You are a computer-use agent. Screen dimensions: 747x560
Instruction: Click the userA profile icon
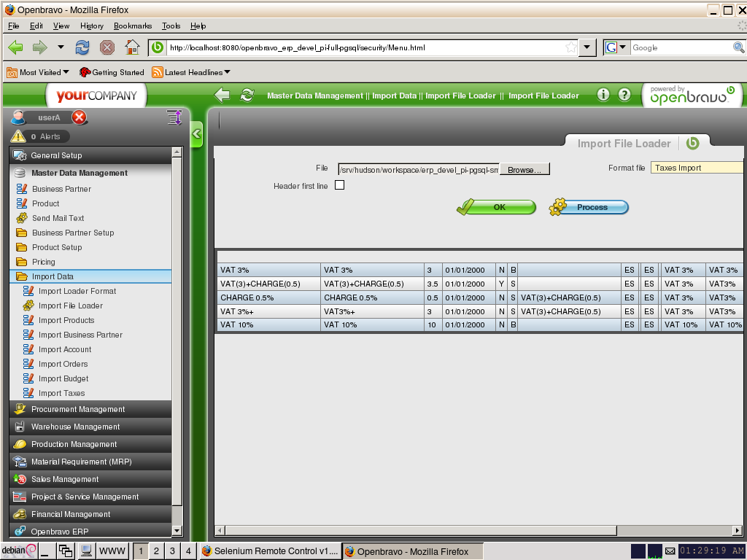(x=18, y=117)
